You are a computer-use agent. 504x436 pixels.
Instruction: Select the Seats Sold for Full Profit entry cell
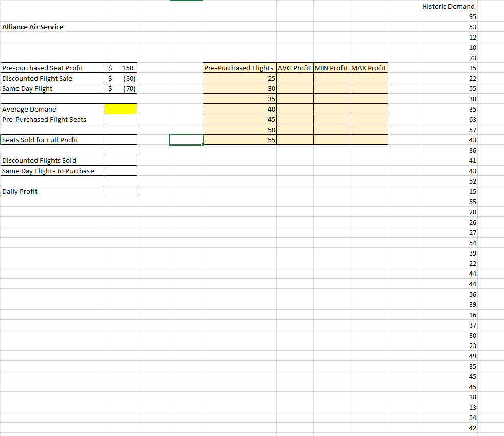[120, 139]
